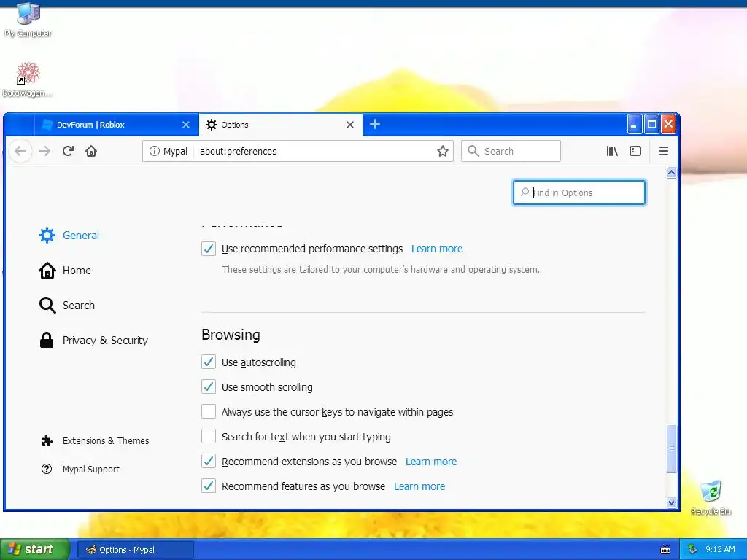
Task: Open the home page button
Action: pyautogui.click(x=91, y=152)
